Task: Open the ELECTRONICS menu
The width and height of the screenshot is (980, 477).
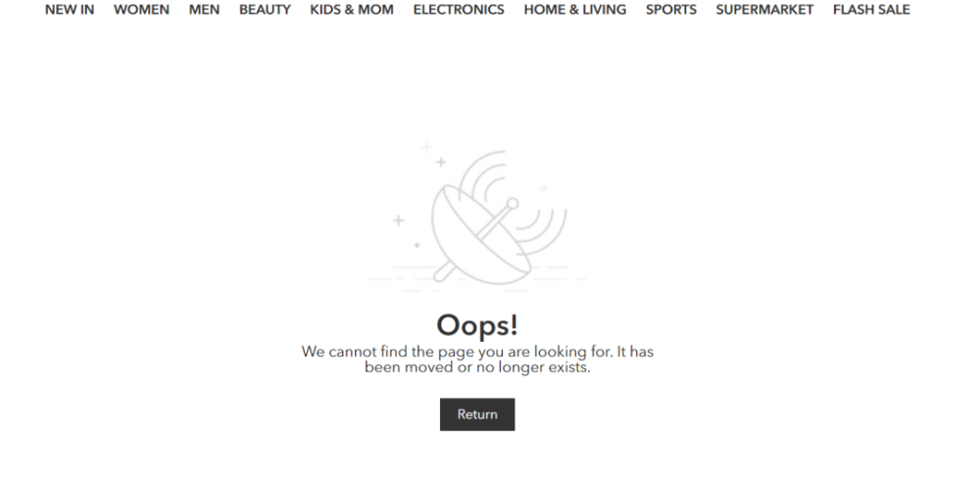Action: click(x=459, y=10)
